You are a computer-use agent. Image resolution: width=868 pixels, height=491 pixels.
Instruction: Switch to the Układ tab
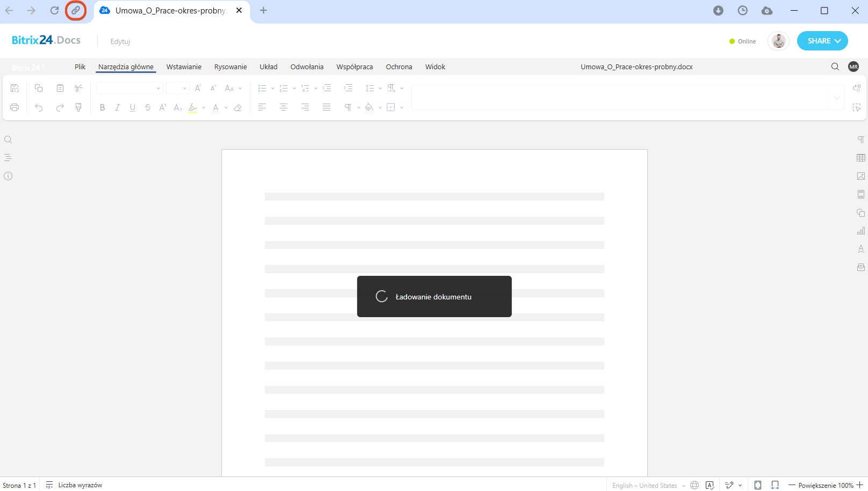point(269,67)
